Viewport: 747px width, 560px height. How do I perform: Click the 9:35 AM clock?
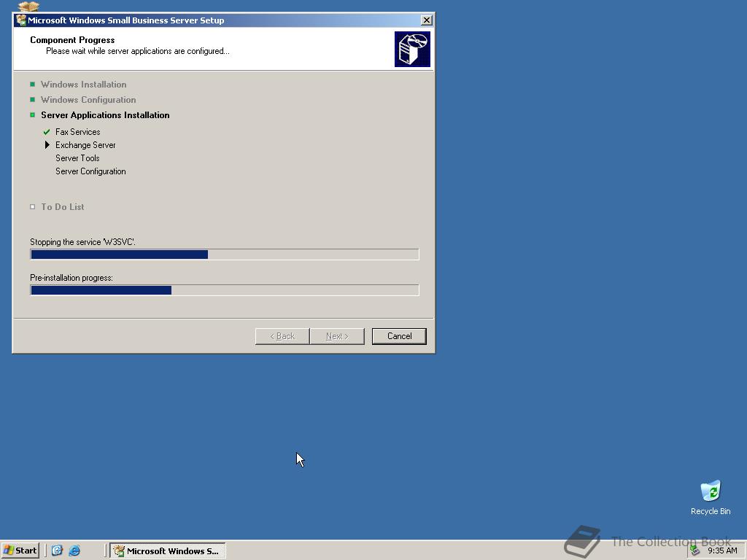pyautogui.click(x=722, y=551)
